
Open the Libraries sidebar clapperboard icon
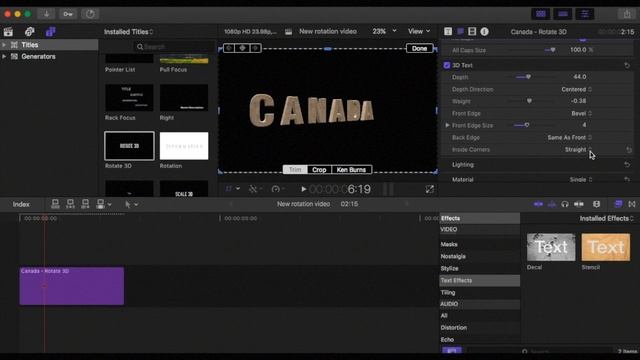click(8, 32)
